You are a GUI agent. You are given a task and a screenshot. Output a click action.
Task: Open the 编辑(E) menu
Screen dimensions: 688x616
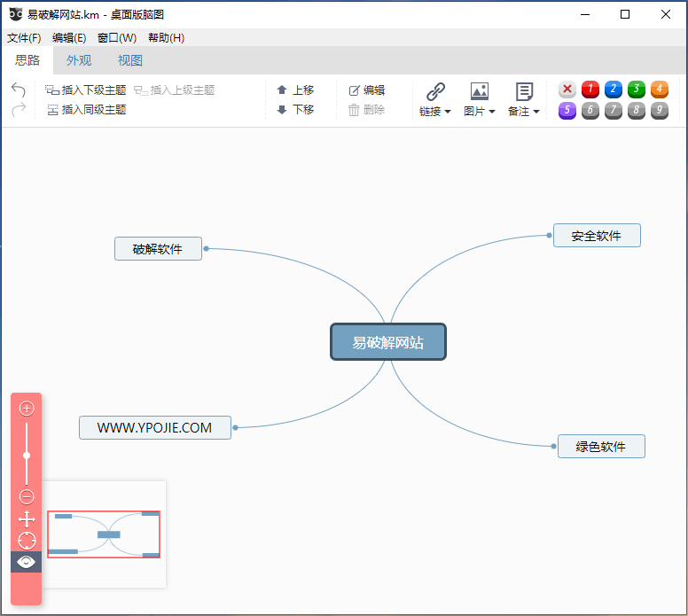click(69, 38)
